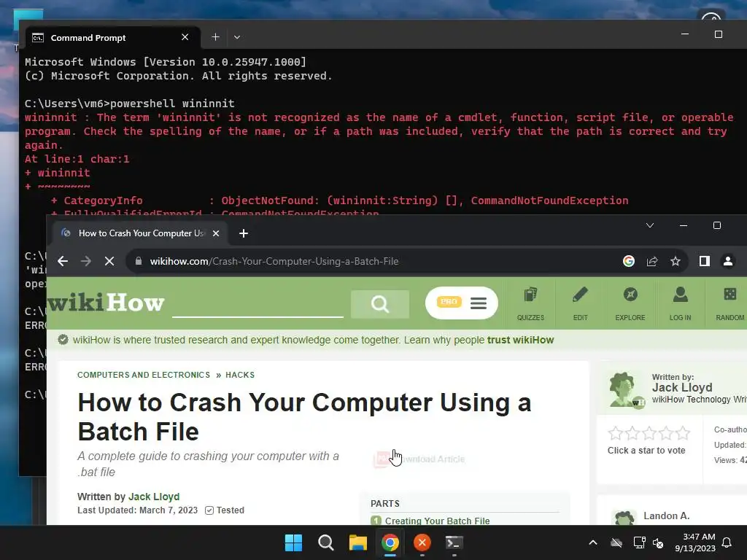Select the Command Prompt tab
Viewport: 747px width, 560px height.
[x=113, y=38]
